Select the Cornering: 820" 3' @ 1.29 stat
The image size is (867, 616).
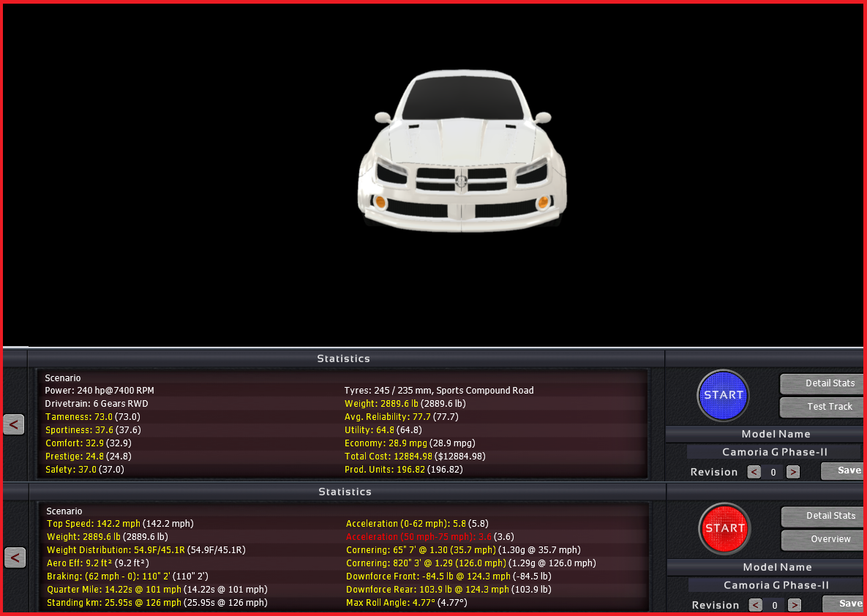tap(471, 563)
